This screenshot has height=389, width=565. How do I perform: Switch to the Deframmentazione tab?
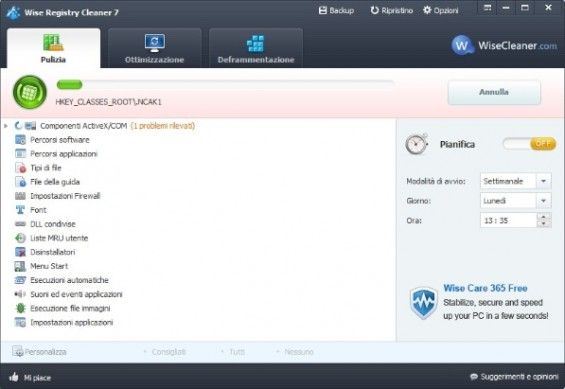pyautogui.click(x=256, y=48)
